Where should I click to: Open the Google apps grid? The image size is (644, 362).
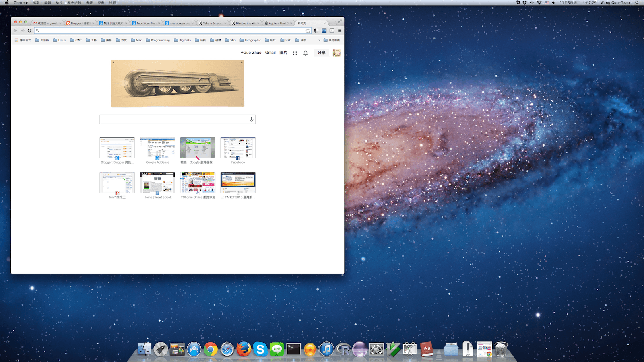point(295,53)
